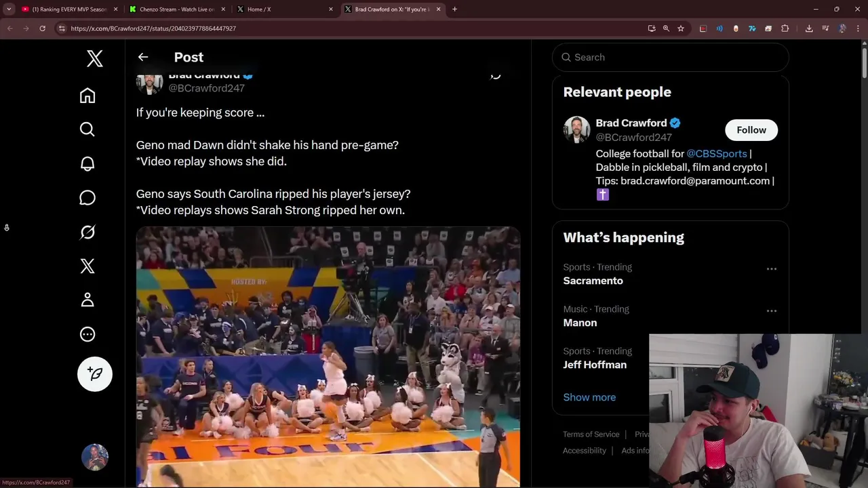The width and height of the screenshot is (868, 488).
Task: Open the More circle-dots sidebar menu
Action: (x=87, y=334)
